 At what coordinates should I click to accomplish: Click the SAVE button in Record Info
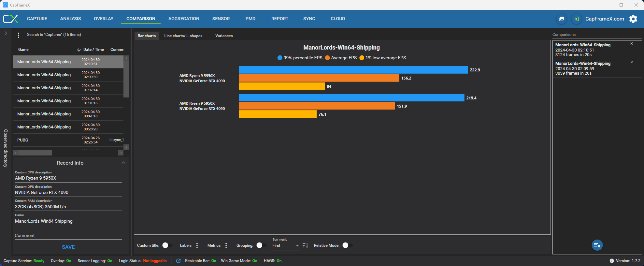click(x=68, y=247)
